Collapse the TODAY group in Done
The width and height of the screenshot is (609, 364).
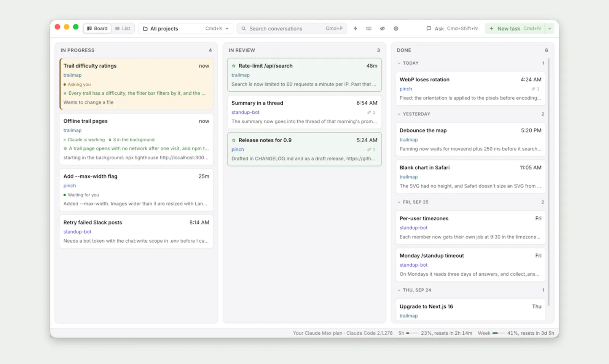399,63
